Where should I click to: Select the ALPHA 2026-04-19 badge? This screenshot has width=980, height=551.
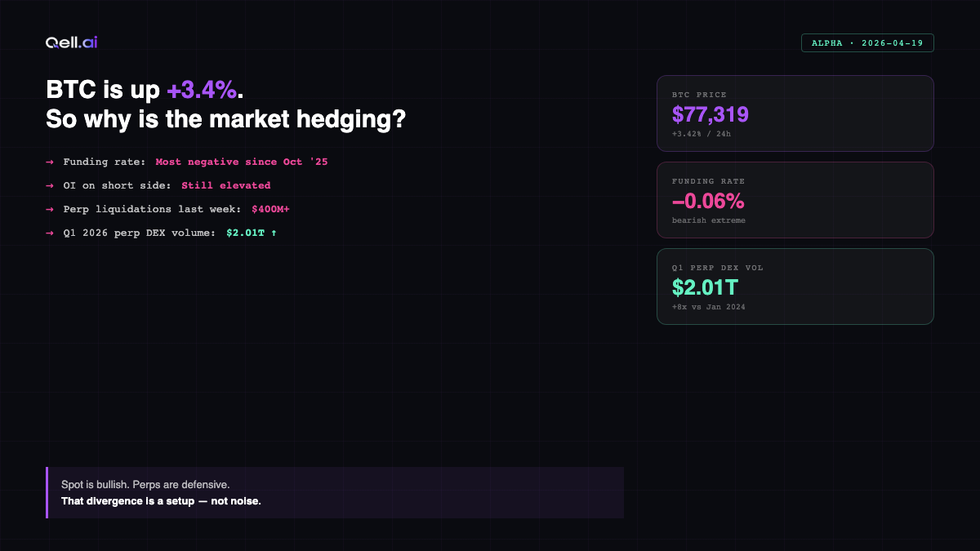point(867,42)
